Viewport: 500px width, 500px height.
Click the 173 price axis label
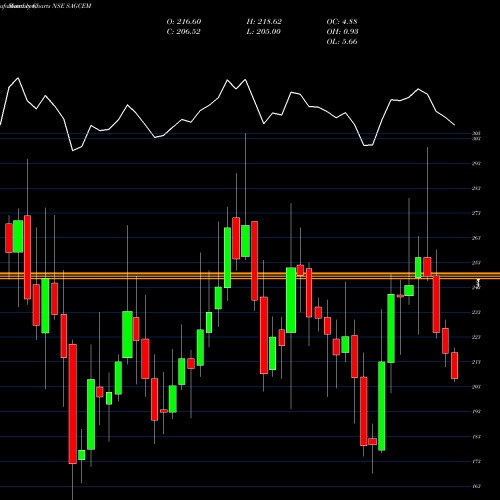click(476, 461)
